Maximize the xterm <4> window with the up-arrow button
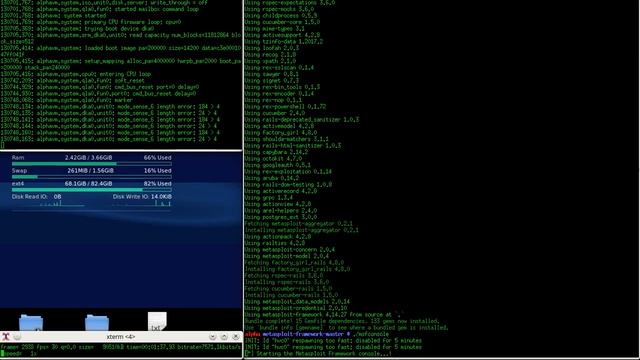The width and height of the screenshot is (640, 360). click(x=224, y=337)
